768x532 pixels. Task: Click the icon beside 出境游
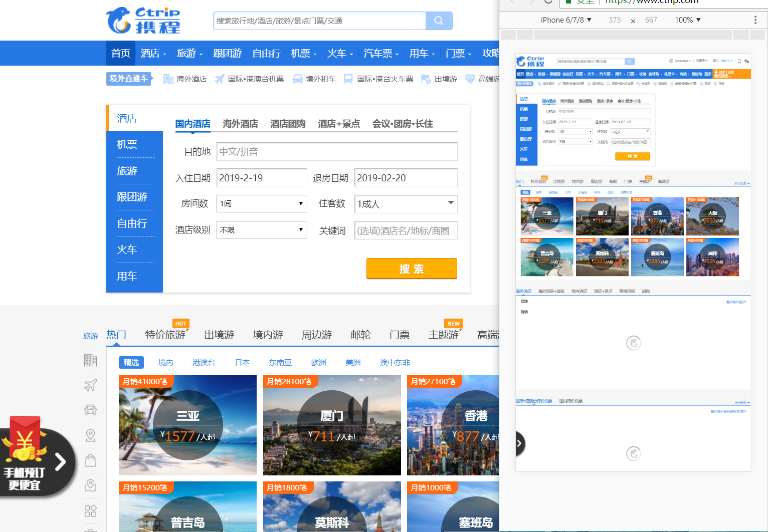[x=426, y=79]
